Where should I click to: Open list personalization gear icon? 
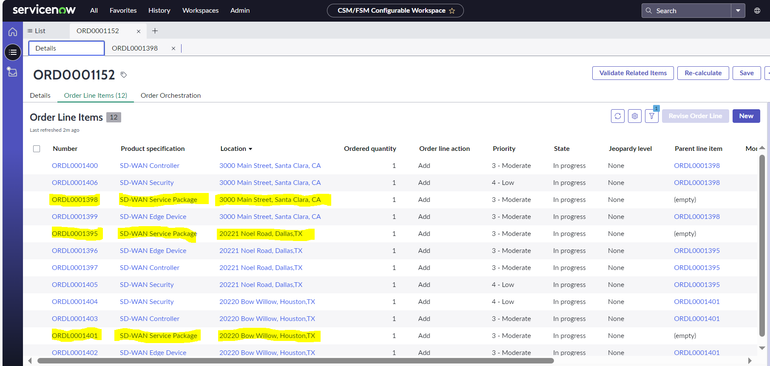click(635, 116)
